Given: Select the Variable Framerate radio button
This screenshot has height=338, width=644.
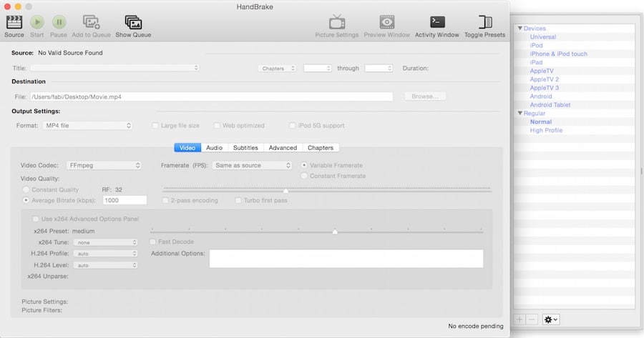Looking at the screenshot, I should click(304, 165).
